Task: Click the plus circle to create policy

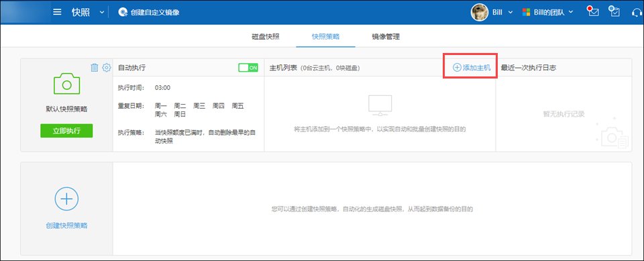Action: coord(66,199)
